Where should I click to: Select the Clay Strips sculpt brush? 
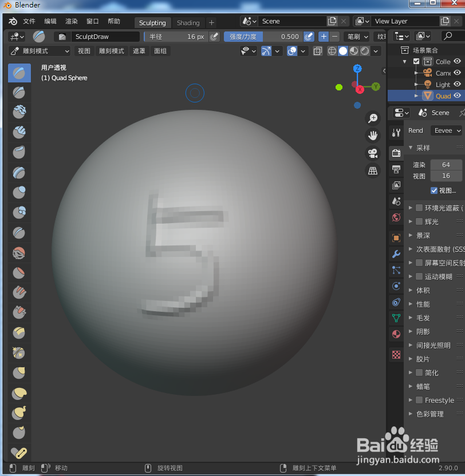point(19,133)
